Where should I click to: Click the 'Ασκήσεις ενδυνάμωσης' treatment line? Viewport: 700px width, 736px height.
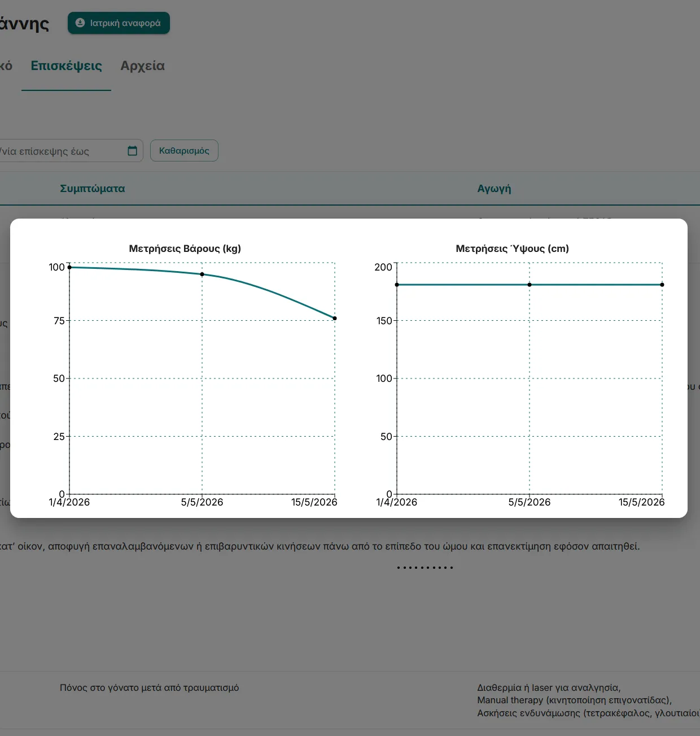tap(588, 713)
